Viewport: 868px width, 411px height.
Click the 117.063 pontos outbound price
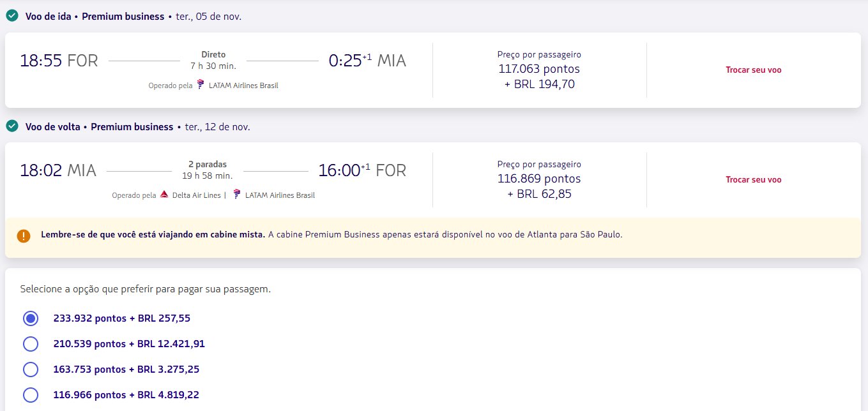tap(539, 68)
